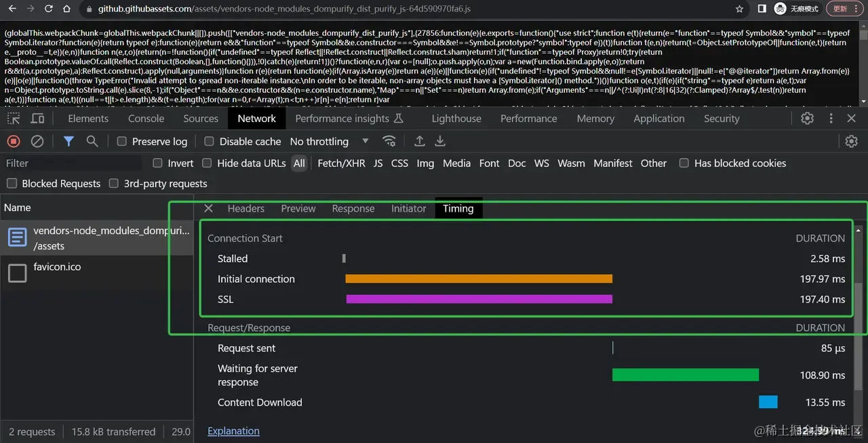Filter requests by Fetch/XHR
Viewport: 868px width, 443px height.
click(x=342, y=163)
